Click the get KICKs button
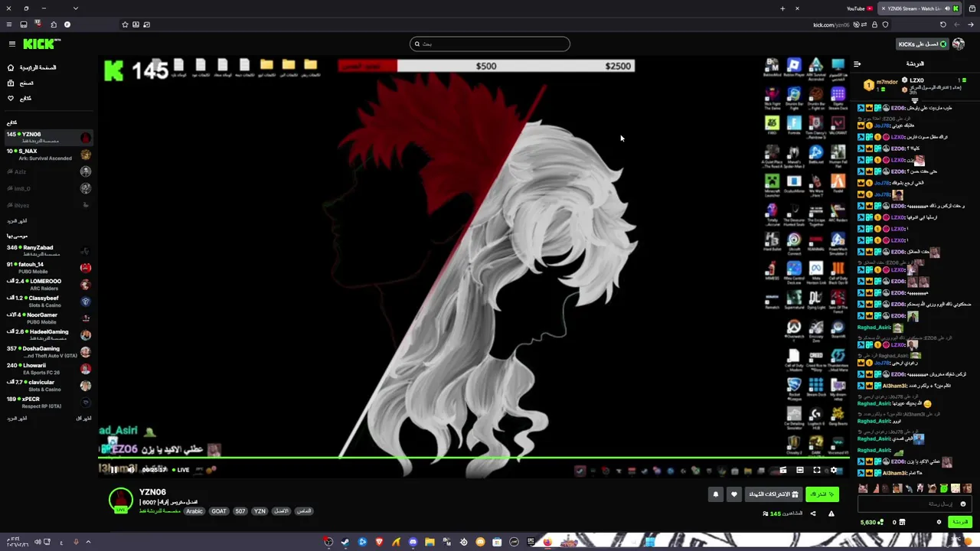The height and width of the screenshot is (551, 980). [x=923, y=44]
